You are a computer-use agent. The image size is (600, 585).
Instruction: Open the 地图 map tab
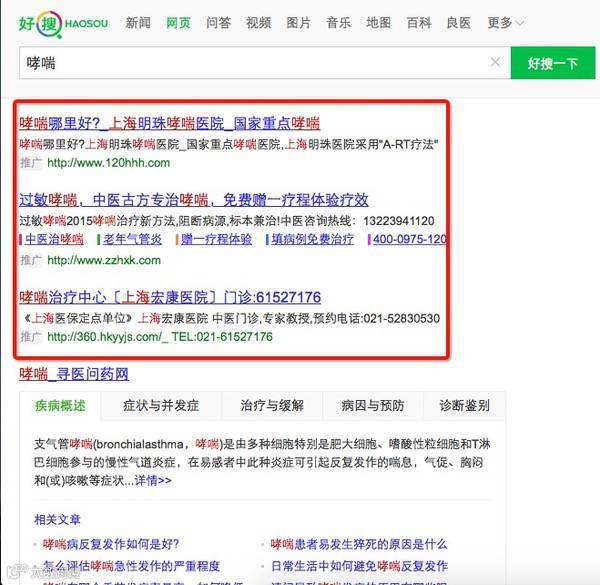[378, 23]
